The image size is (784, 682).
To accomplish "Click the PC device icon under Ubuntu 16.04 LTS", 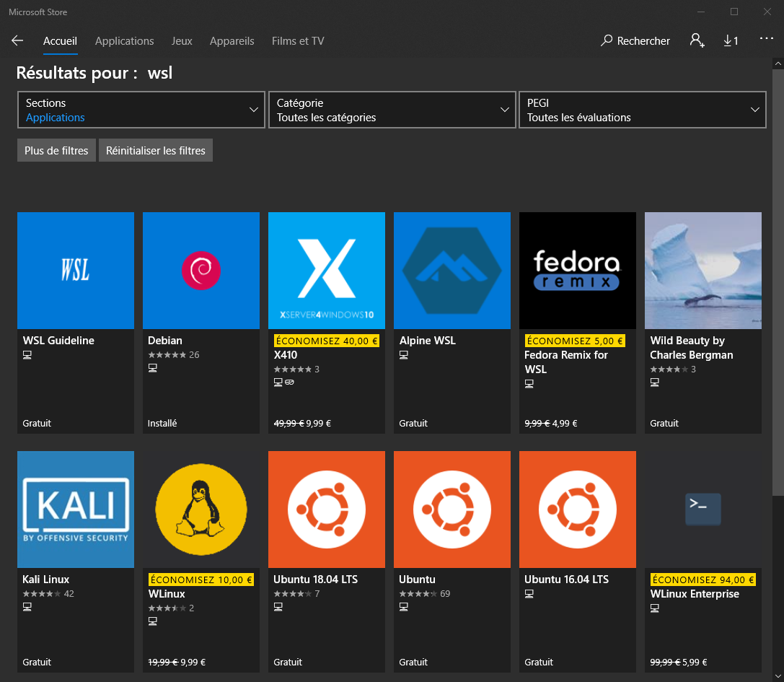I will coord(529,594).
